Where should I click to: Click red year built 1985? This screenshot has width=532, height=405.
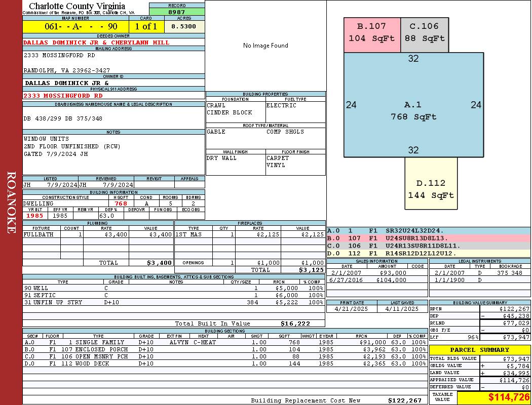tap(35, 216)
